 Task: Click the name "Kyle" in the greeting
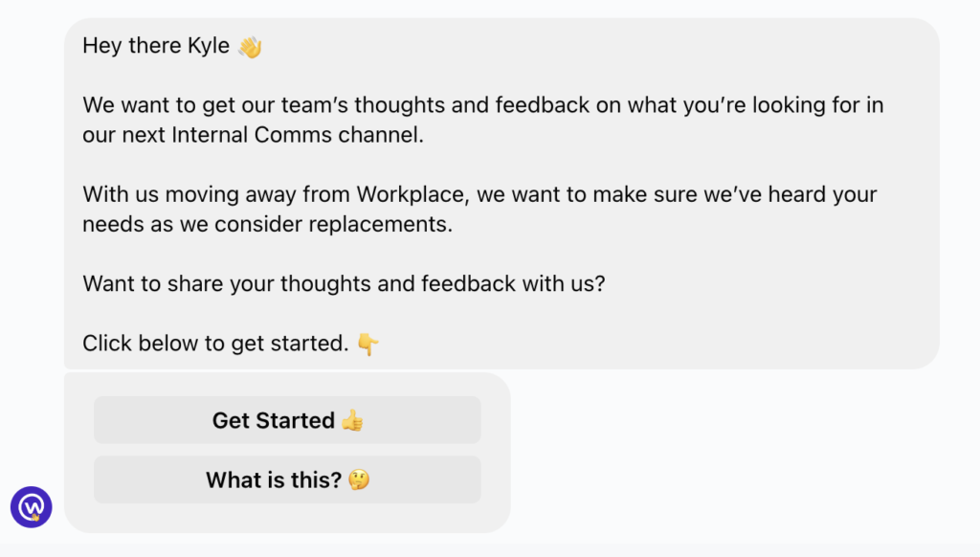point(210,46)
